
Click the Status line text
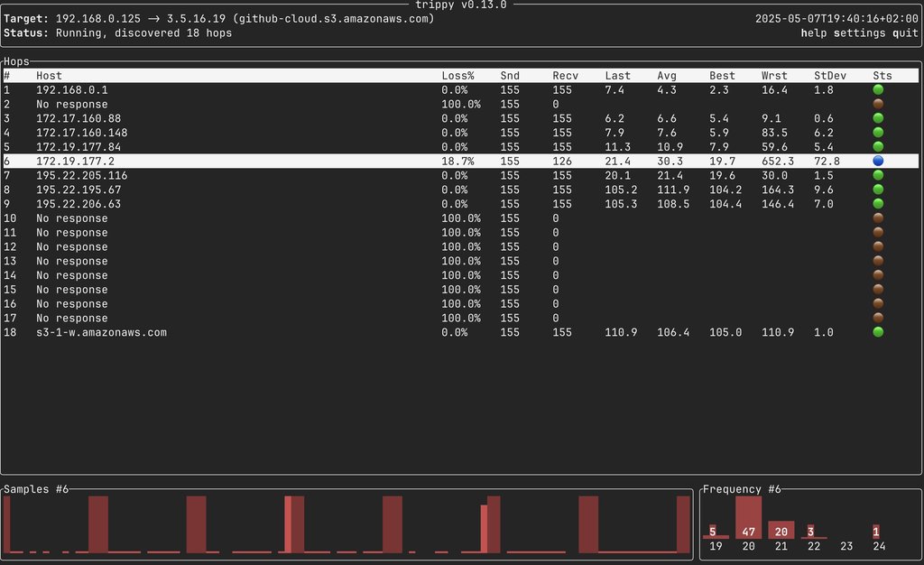point(118,33)
